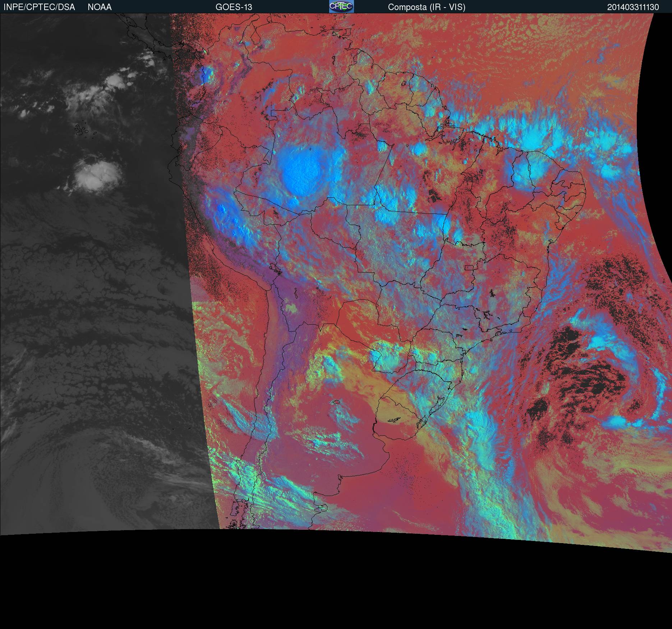Image resolution: width=672 pixels, height=629 pixels.
Task: Click the NOAA label in header
Action: pyautogui.click(x=100, y=7)
